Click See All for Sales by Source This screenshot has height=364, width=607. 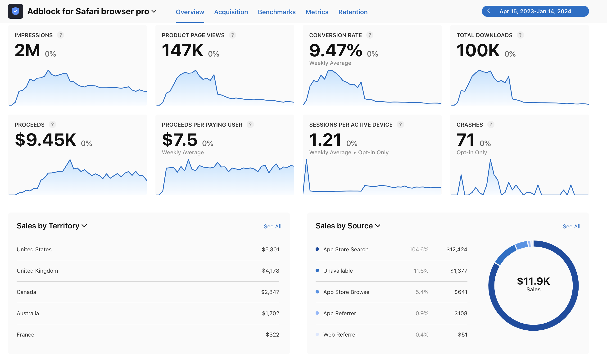tap(571, 226)
